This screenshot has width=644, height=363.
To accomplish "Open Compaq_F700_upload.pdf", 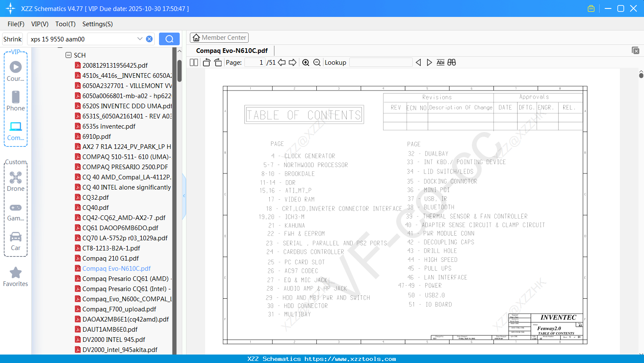I will click(x=120, y=309).
